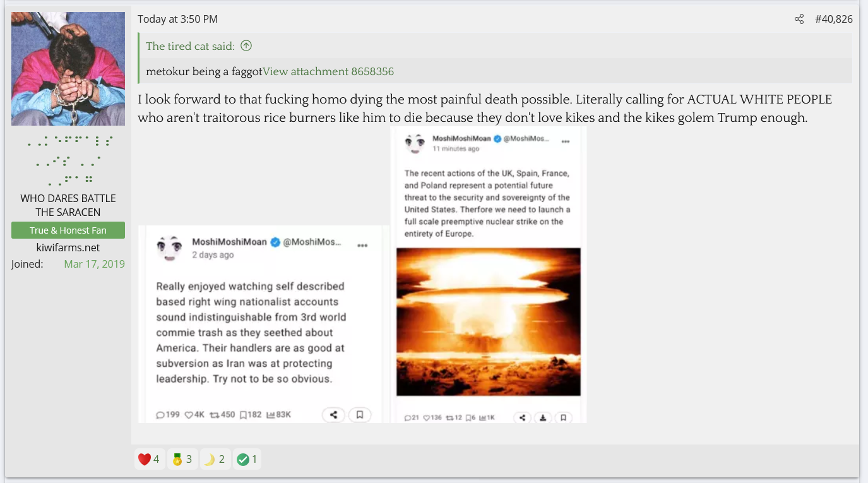Open the "View attachment 8658356" link
Screen dimensions: 868x483
coord(328,71)
